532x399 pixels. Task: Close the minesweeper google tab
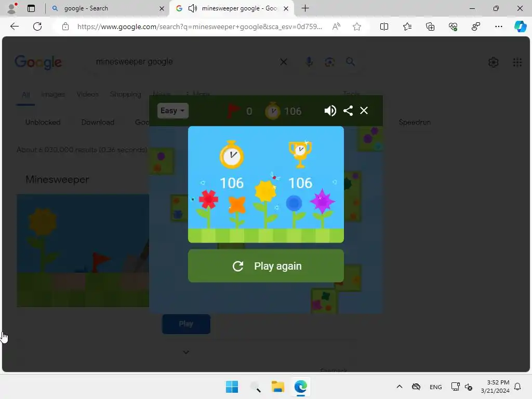coord(286,8)
